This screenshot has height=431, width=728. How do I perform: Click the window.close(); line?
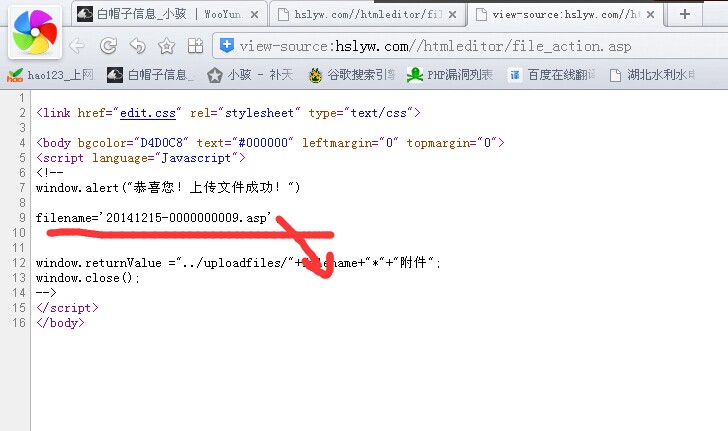pyautogui.click(x=87, y=278)
